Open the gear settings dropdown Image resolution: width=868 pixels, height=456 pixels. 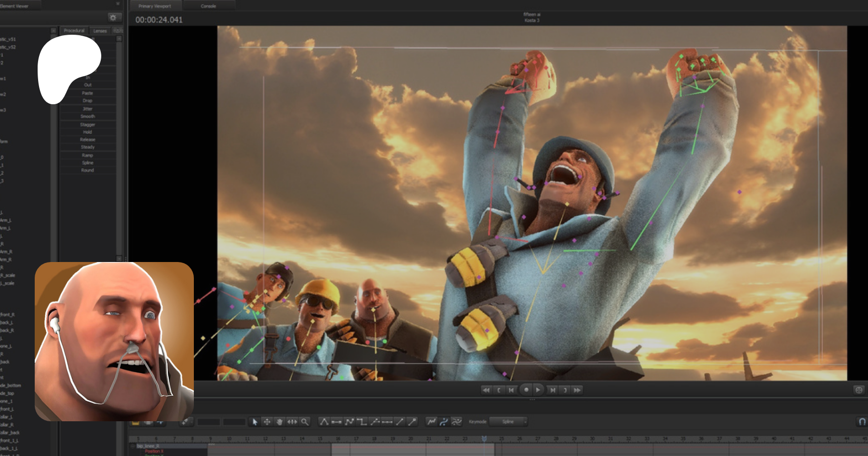point(113,17)
